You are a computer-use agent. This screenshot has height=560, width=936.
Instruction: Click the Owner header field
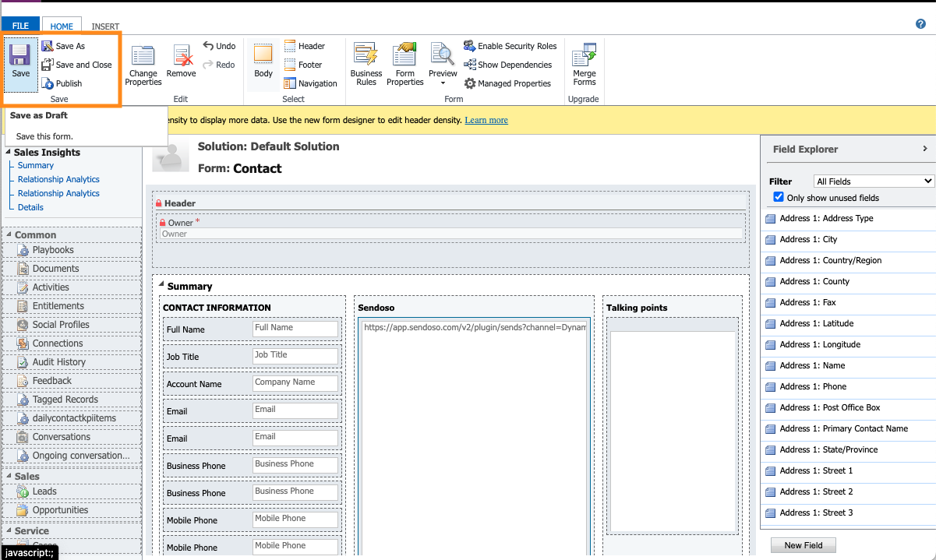coord(451,234)
